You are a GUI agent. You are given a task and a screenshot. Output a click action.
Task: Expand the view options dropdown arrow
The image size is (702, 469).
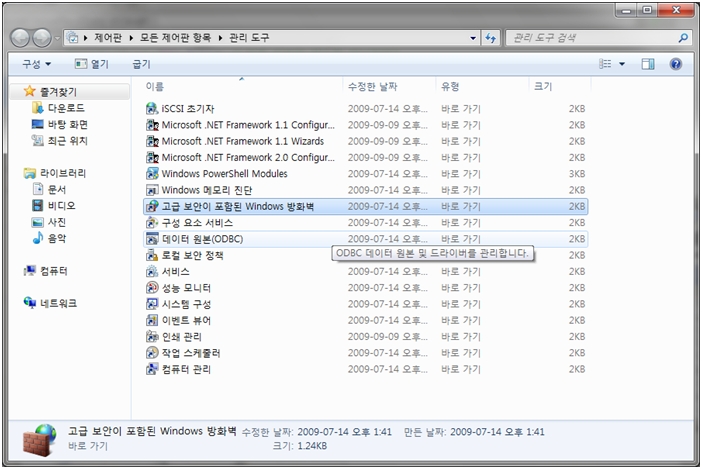tap(622, 64)
